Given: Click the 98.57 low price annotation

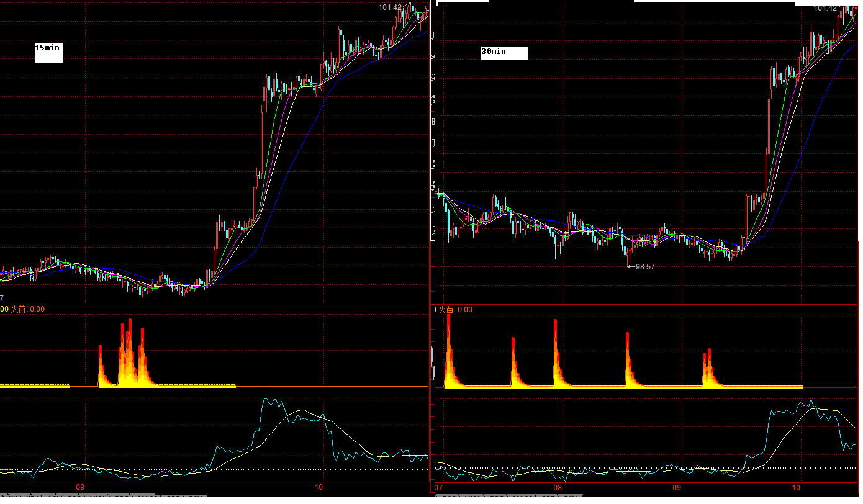Looking at the screenshot, I should click(645, 266).
